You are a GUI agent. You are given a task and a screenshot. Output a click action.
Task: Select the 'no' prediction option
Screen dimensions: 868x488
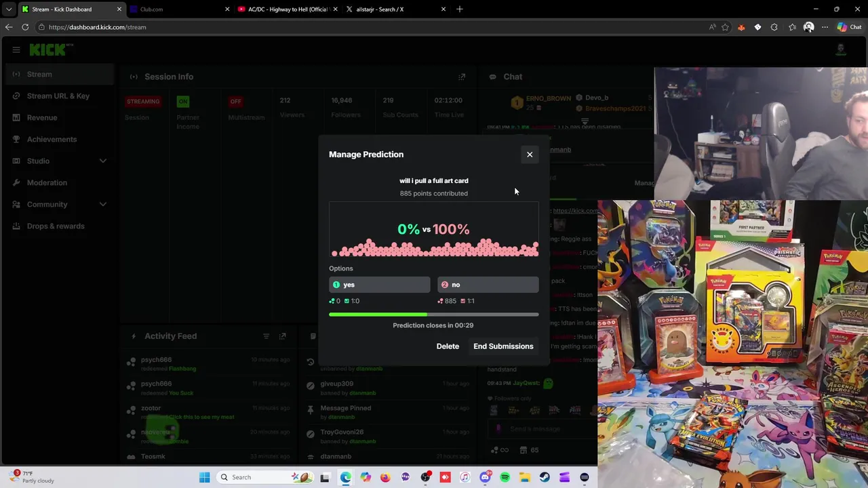coord(488,285)
